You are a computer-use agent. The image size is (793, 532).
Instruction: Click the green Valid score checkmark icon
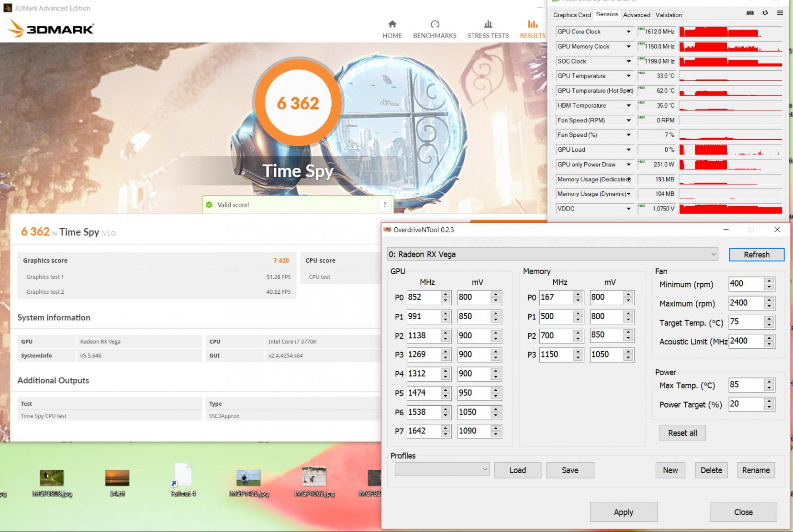(x=209, y=205)
